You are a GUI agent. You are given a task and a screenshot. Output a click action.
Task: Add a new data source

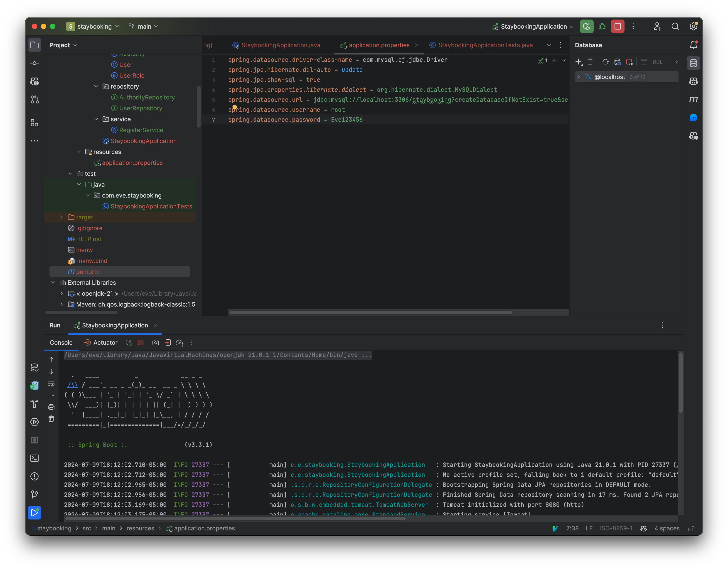578,62
